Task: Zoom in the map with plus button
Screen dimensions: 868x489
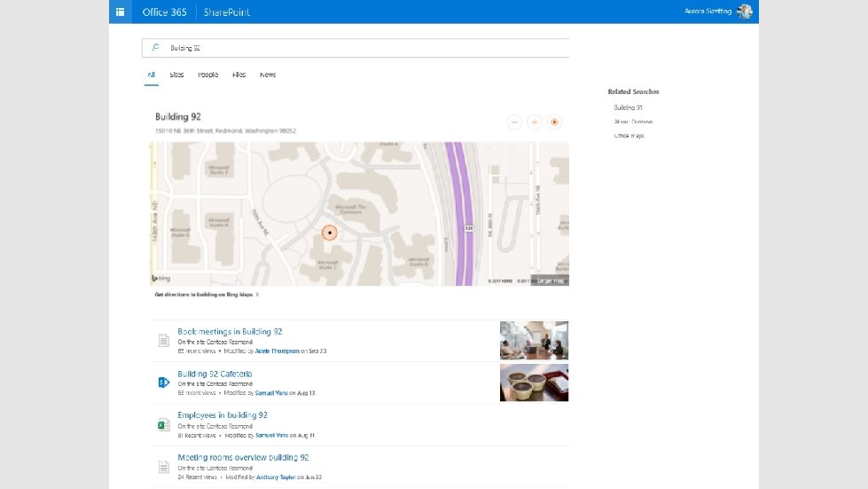Action: (x=535, y=122)
